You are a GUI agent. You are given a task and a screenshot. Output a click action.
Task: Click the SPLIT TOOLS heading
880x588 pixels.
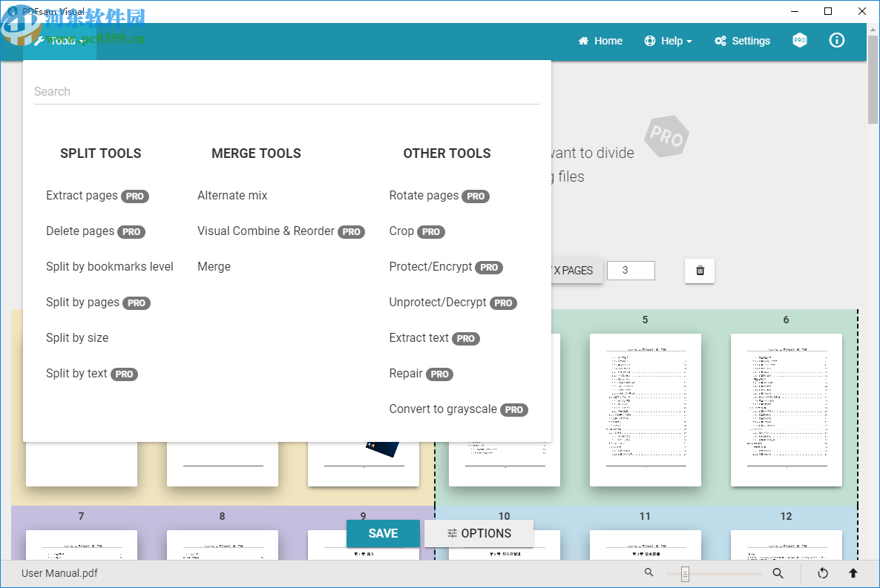click(100, 153)
